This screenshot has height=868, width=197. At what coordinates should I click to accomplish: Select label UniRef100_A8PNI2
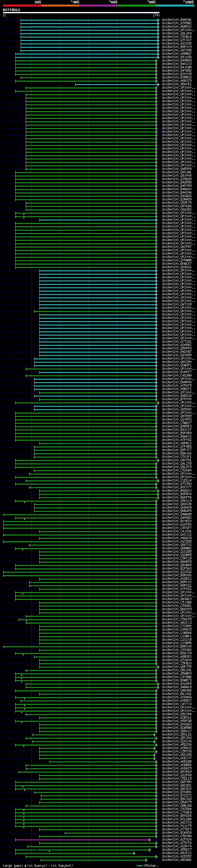(176, 443)
